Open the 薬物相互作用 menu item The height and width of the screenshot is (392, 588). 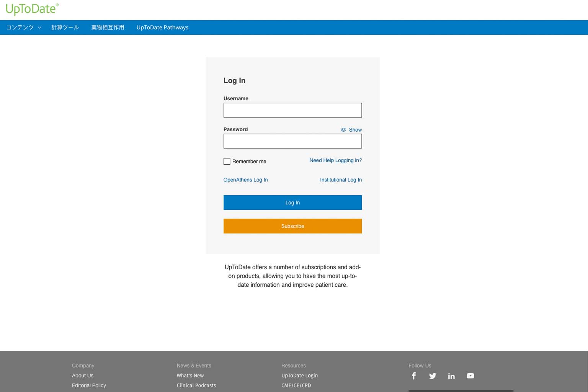click(x=108, y=28)
